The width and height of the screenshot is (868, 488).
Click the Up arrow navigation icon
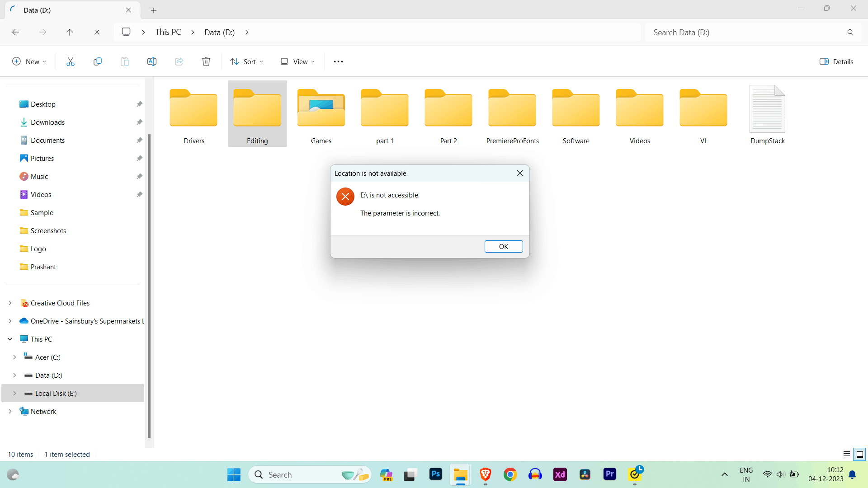(70, 33)
